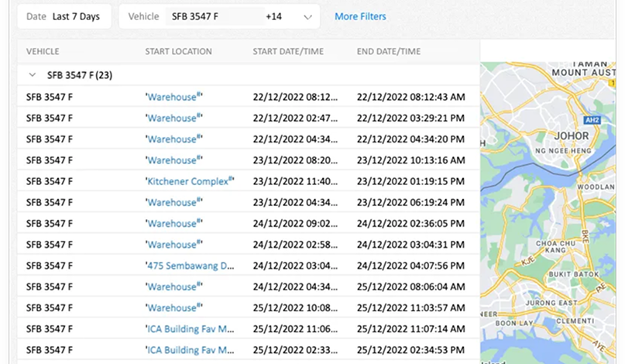This screenshot has width=625, height=364.
Task: Open More Filters link
Action: pyautogui.click(x=360, y=16)
